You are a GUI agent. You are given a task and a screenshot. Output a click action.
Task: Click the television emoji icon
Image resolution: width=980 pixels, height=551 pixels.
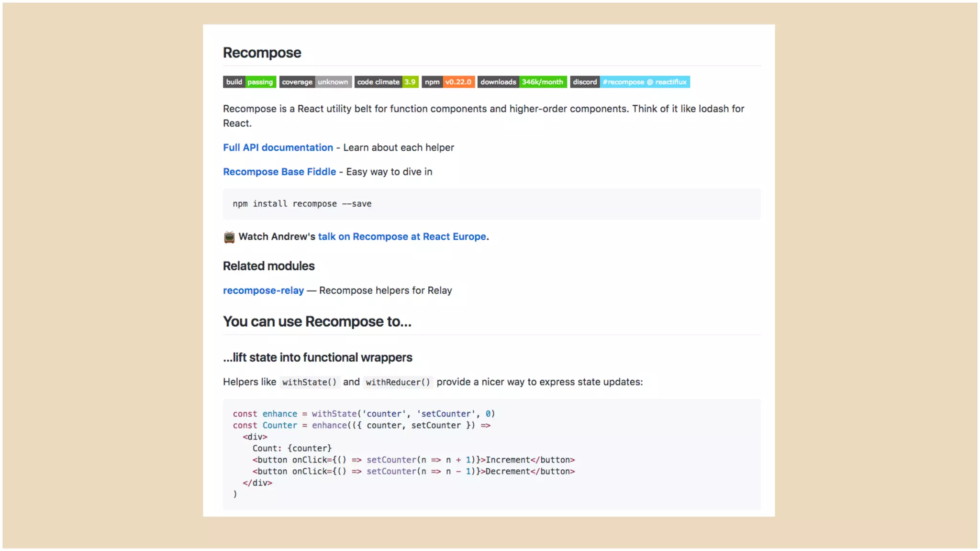click(x=229, y=237)
